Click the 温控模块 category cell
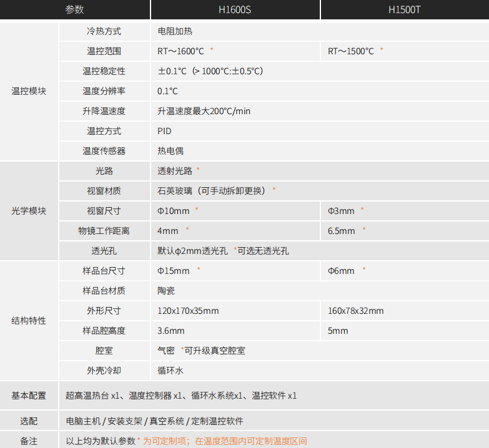 point(29,91)
